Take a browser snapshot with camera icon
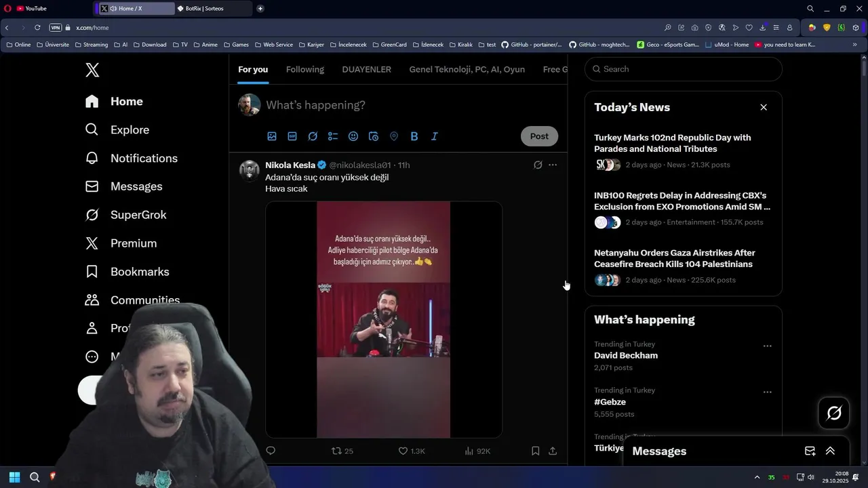The height and width of the screenshot is (488, 868). pyautogui.click(x=695, y=28)
